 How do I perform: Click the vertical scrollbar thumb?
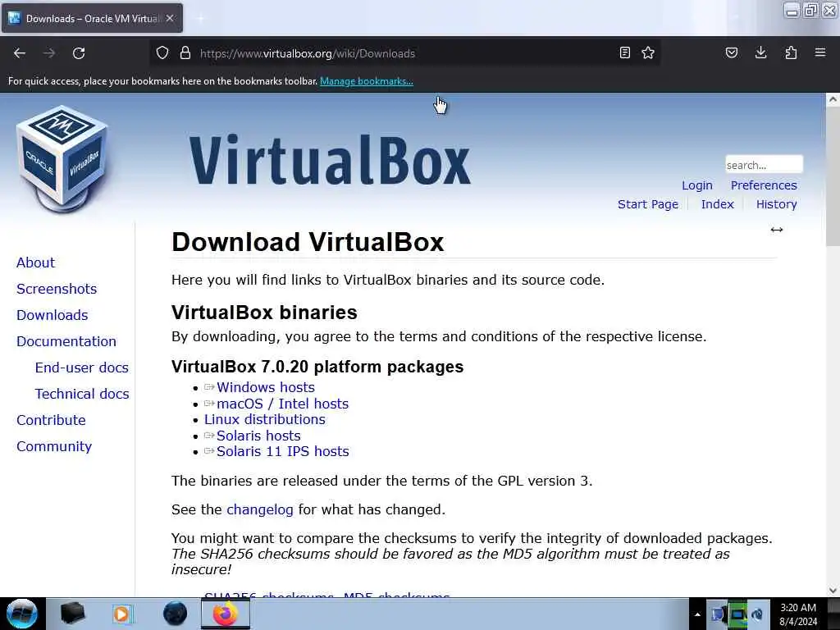coord(833,176)
